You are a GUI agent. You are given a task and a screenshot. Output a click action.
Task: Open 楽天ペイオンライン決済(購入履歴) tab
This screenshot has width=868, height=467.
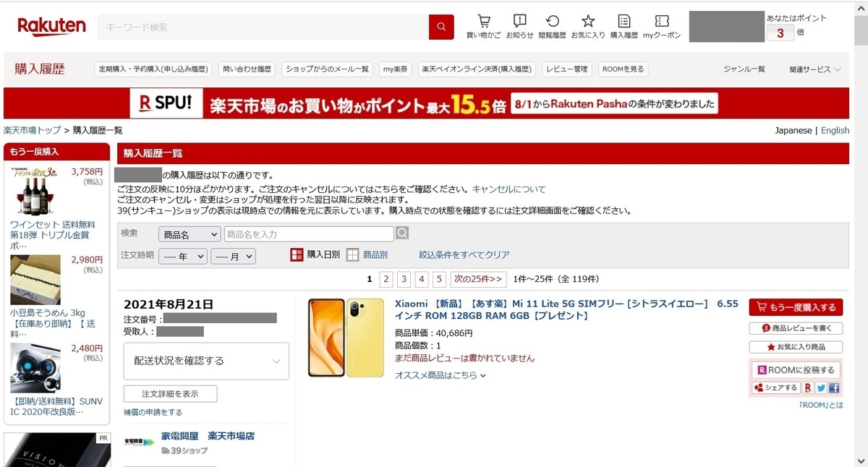[477, 69]
